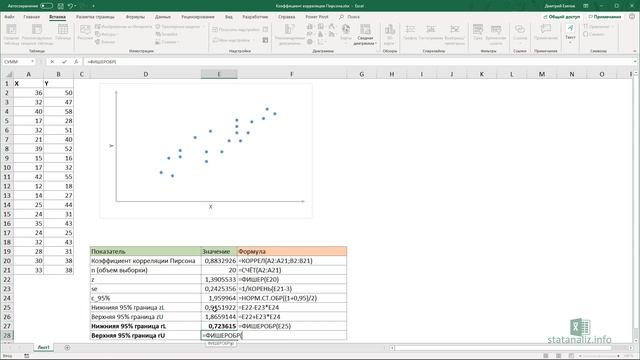Insert a column or bar chart
640x360 pixels.
[310, 27]
